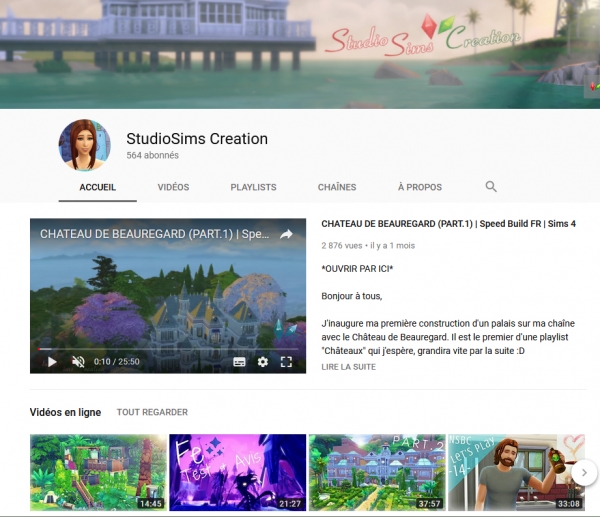Open the Let's Play 14 thumbnail 33:08

pyautogui.click(x=517, y=472)
